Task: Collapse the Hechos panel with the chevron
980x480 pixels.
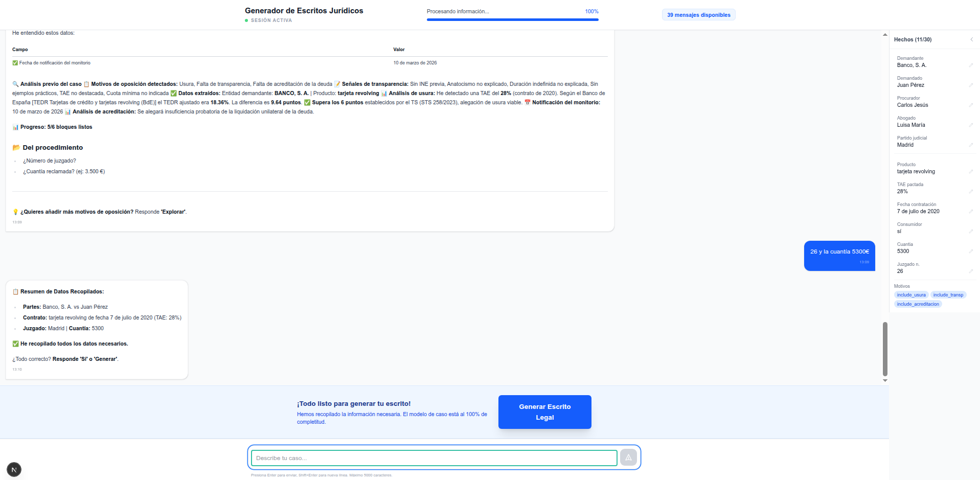Action: (x=972, y=39)
